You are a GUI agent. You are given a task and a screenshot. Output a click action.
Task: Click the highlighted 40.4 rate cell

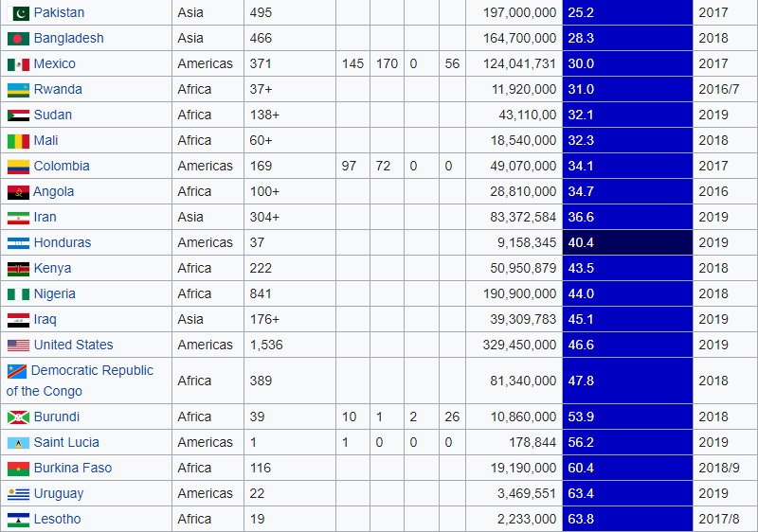tap(627, 242)
